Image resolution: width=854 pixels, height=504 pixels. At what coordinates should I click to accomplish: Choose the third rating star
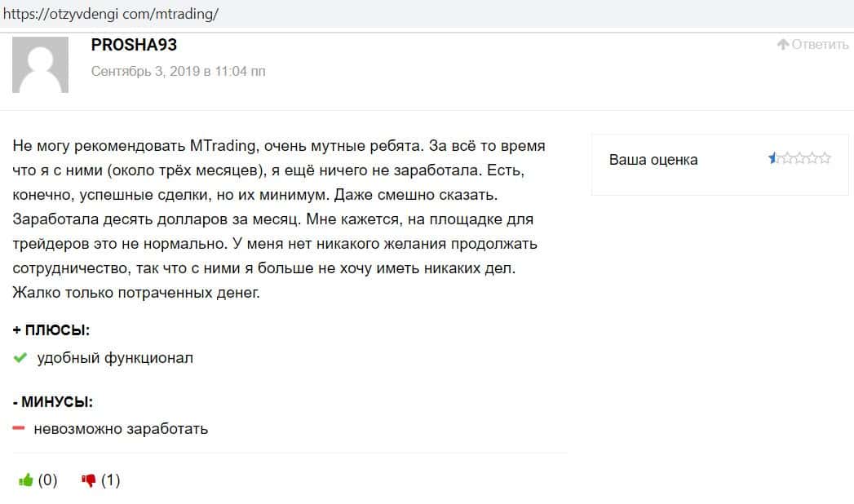click(799, 159)
